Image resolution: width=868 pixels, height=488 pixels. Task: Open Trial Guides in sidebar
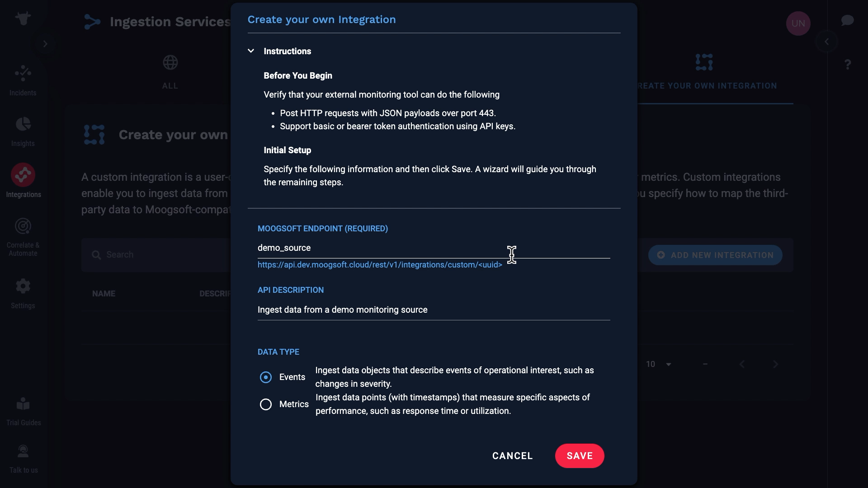pos(23,410)
